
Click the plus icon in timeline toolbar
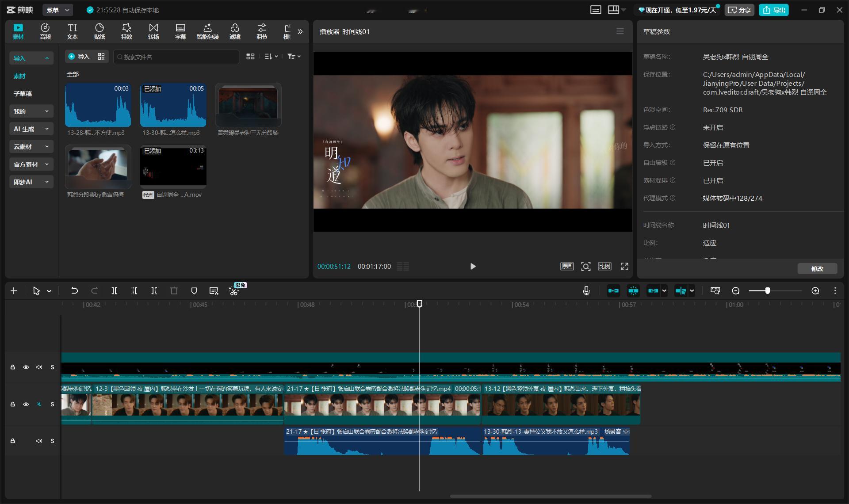click(14, 290)
